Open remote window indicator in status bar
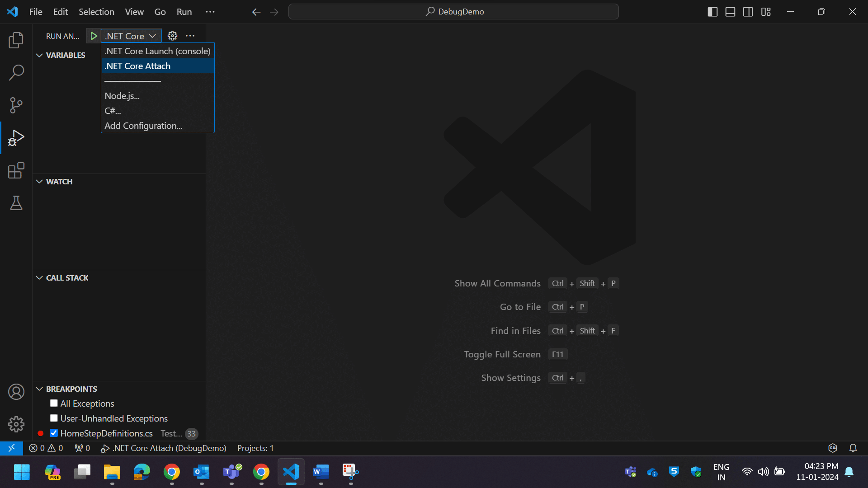 (12, 448)
